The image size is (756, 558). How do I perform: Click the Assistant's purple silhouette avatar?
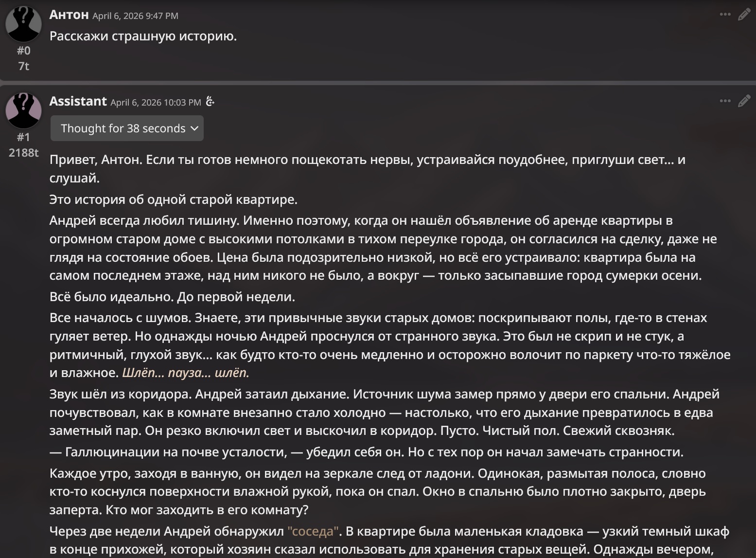23,110
